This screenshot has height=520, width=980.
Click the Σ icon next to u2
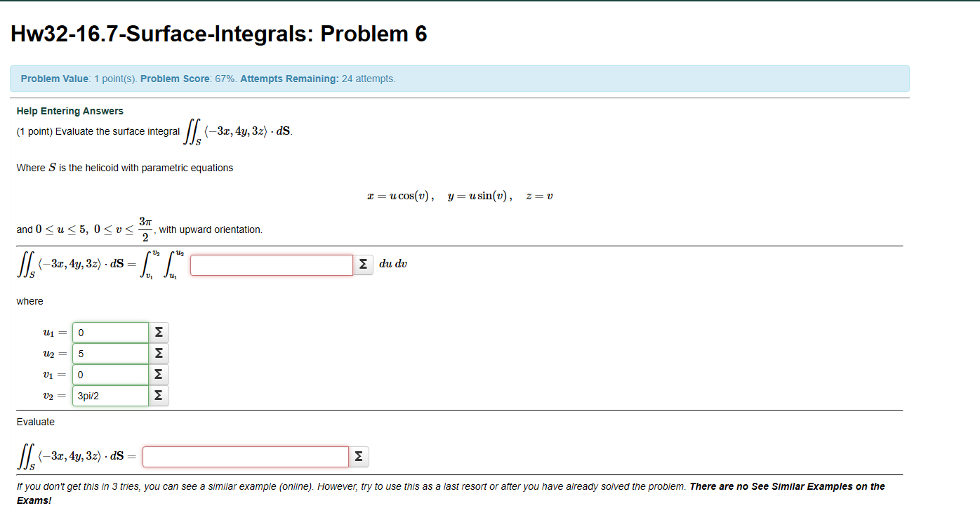[158, 353]
